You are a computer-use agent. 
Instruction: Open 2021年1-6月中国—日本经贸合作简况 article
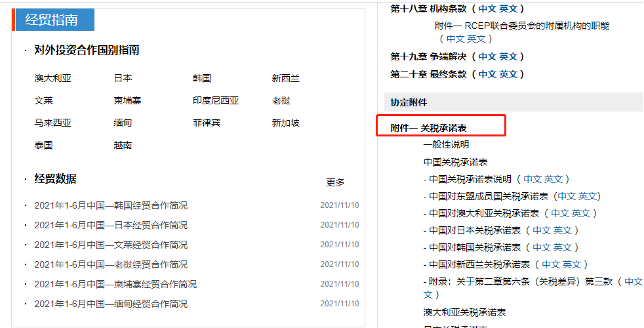point(111,225)
